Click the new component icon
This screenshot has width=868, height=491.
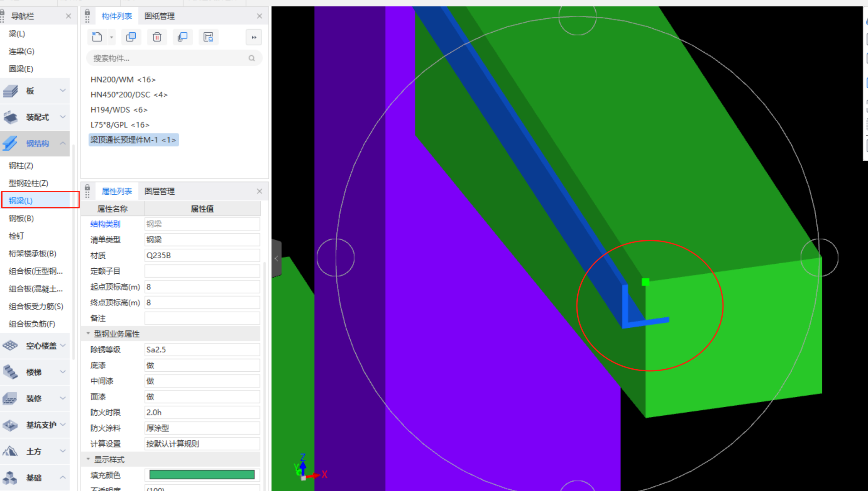pyautogui.click(x=97, y=37)
